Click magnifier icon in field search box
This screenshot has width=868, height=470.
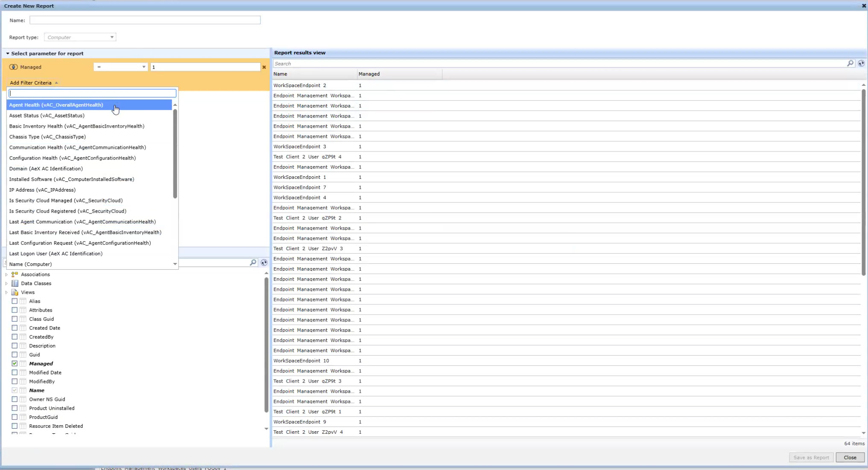coord(253,263)
